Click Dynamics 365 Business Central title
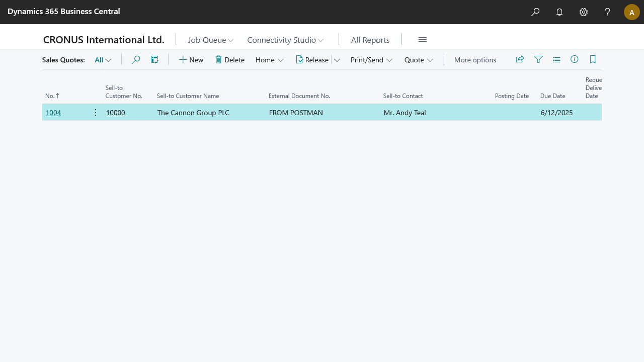Screen dimensions: 644x362 click(64, 11)
